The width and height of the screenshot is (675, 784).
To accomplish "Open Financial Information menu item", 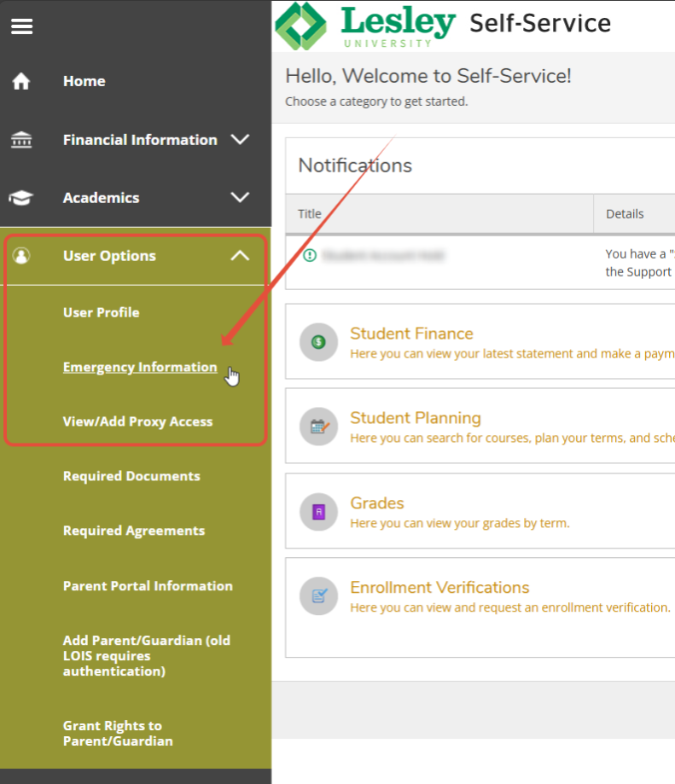I will pyautogui.click(x=140, y=140).
